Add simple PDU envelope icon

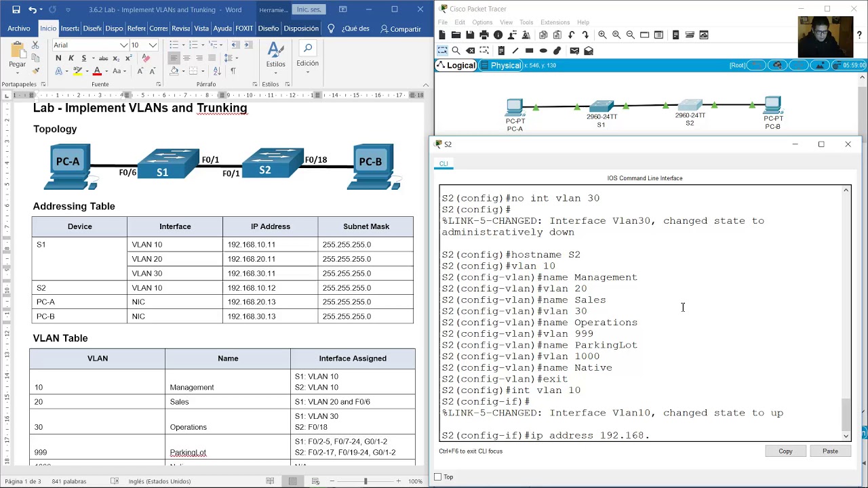click(574, 51)
